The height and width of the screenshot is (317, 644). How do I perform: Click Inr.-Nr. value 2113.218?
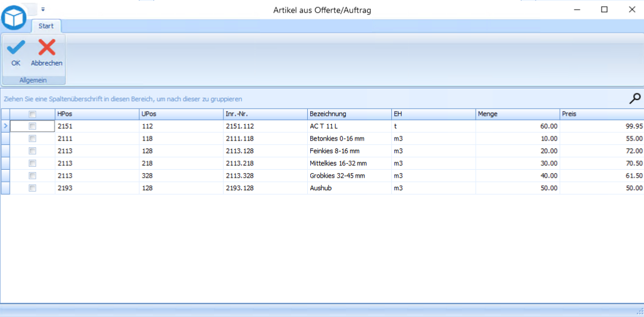(265, 163)
